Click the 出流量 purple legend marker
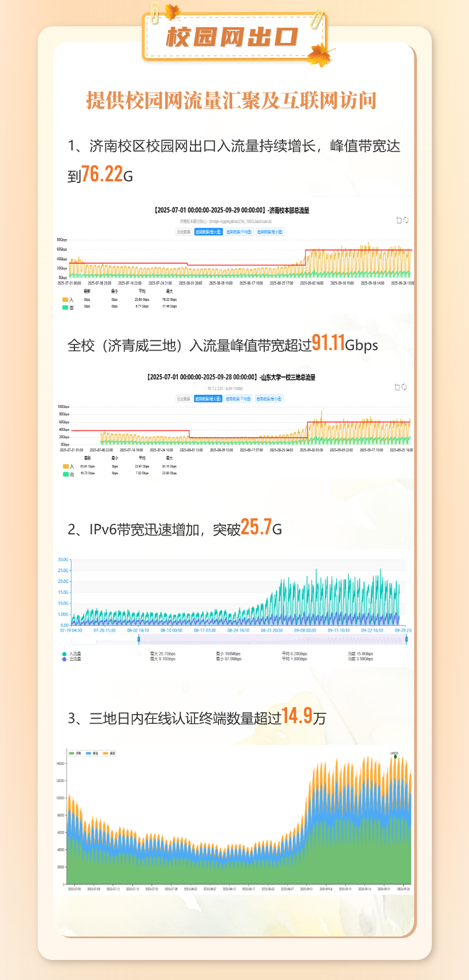The width and height of the screenshot is (469, 980). (64, 659)
